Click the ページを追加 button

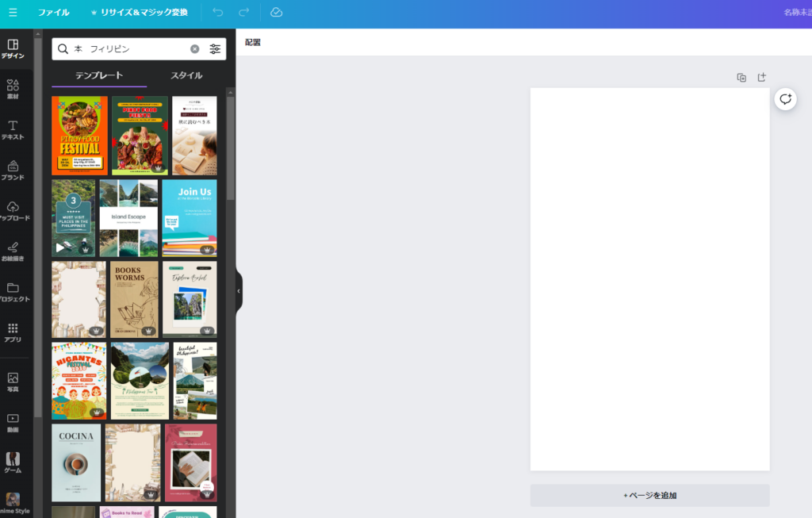tap(649, 495)
